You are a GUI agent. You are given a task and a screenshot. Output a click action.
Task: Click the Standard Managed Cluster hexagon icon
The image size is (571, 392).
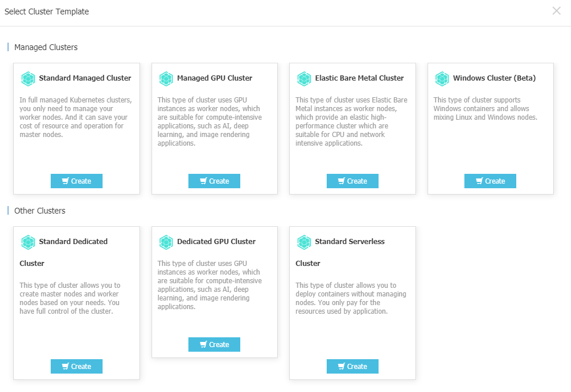click(x=28, y=78)
